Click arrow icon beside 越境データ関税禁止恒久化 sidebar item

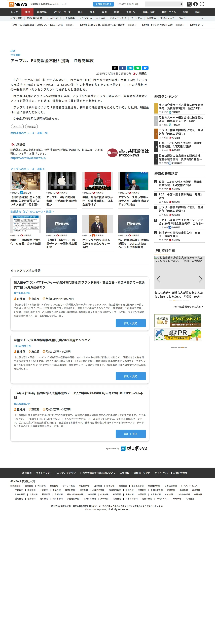[156, 233]
